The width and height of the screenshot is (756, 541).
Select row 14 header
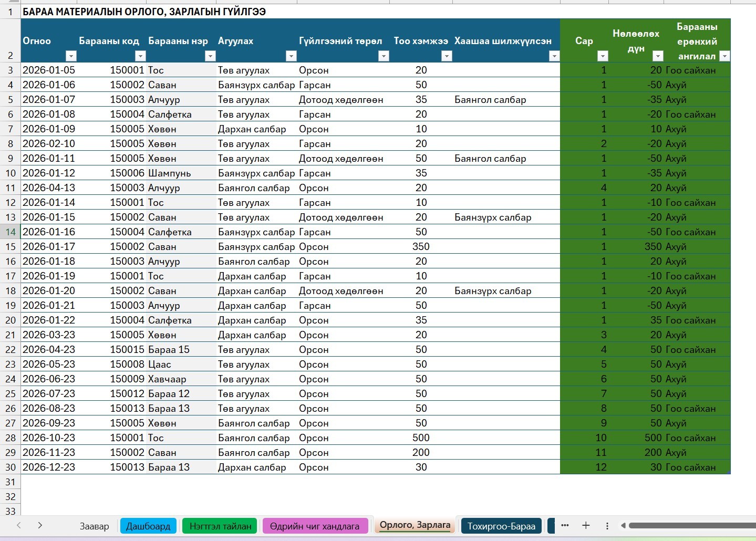tap(11, 232)
